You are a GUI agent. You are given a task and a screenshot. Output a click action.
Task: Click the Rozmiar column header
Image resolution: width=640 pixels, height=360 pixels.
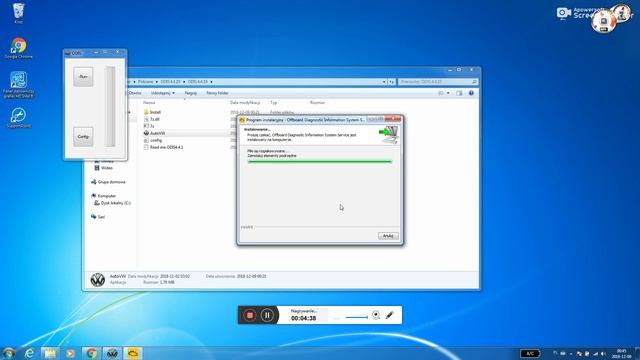[x=317, y=102]
